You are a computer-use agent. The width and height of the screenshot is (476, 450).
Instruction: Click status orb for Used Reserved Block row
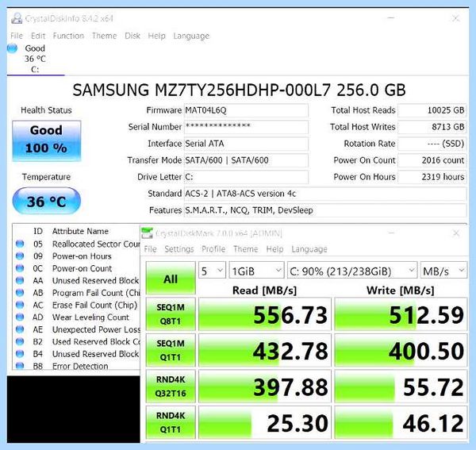pos(20,341)
